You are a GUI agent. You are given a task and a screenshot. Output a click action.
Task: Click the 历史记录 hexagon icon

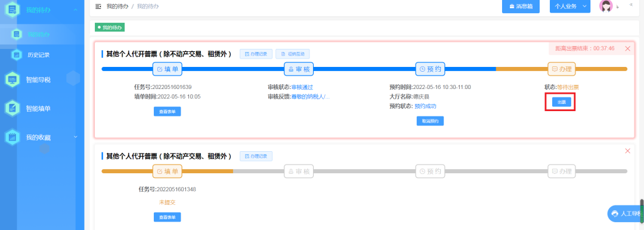pos(17,54)
